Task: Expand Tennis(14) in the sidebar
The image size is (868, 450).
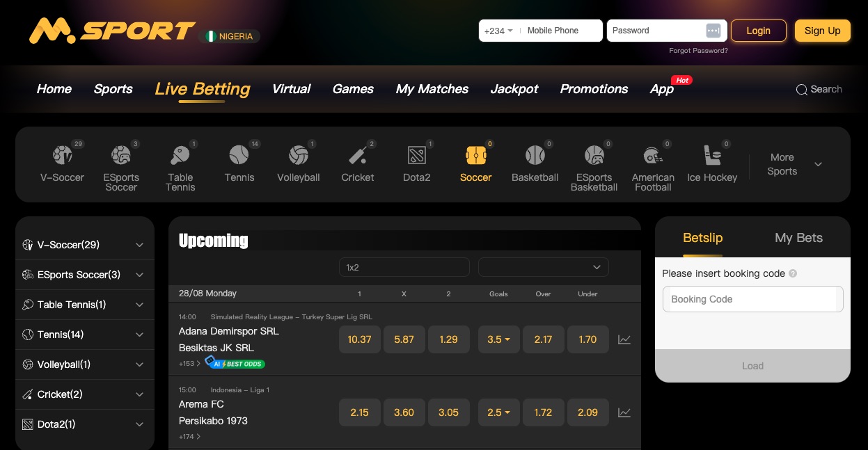Action: pyautogui.click(x=85, y=335)
